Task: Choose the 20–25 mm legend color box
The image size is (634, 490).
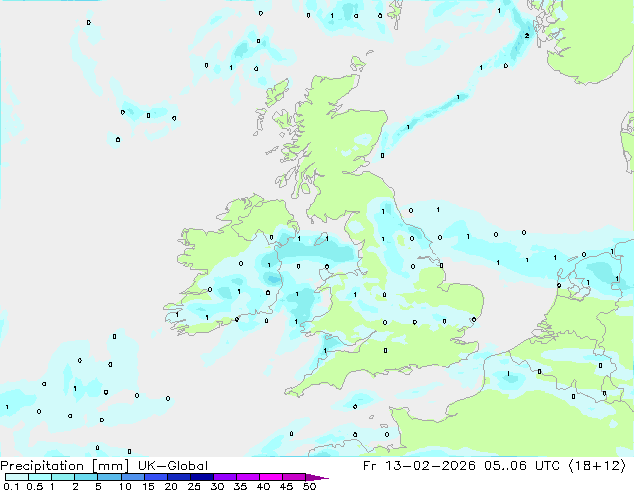Action: click(x=178, y=477)
